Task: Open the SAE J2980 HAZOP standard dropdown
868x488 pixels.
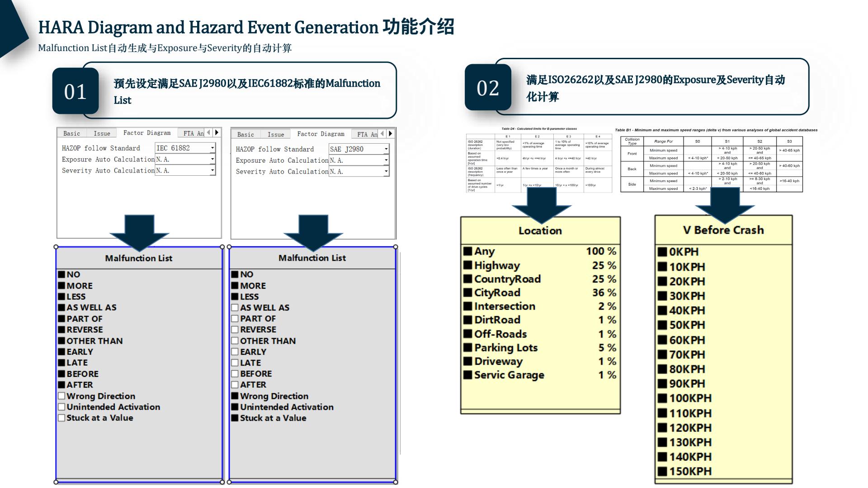Action: click(386, 149)
